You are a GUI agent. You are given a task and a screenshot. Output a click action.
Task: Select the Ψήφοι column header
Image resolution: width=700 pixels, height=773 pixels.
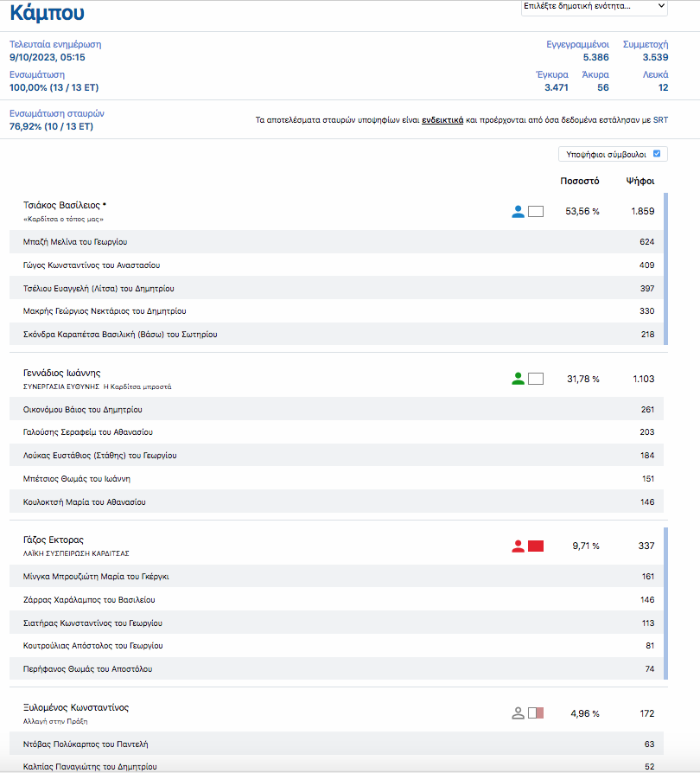640,182
